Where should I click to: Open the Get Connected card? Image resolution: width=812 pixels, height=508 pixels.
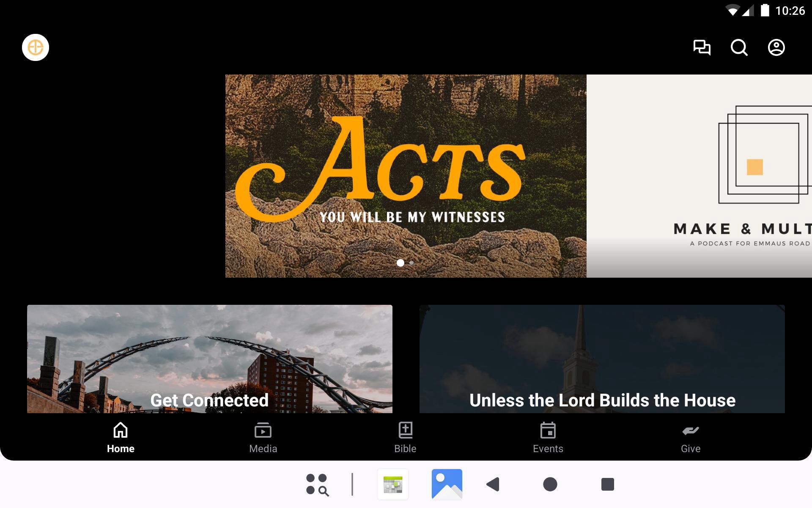209,359
